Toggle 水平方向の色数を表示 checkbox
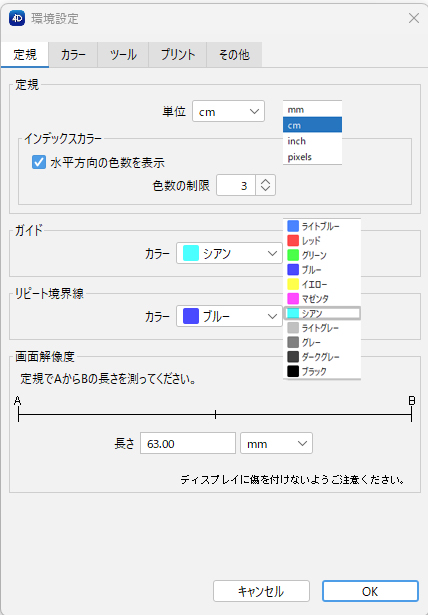The height and width of the screenshot is (615, 428). coord(39,162)
